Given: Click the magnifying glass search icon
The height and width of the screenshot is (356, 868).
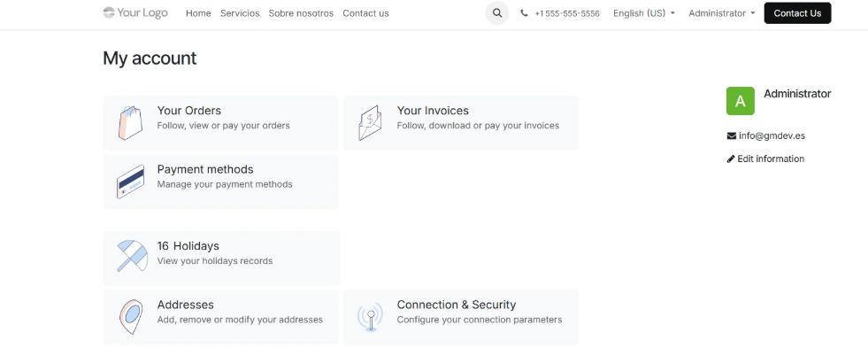Looking at the screenshot, I should 497,13.
